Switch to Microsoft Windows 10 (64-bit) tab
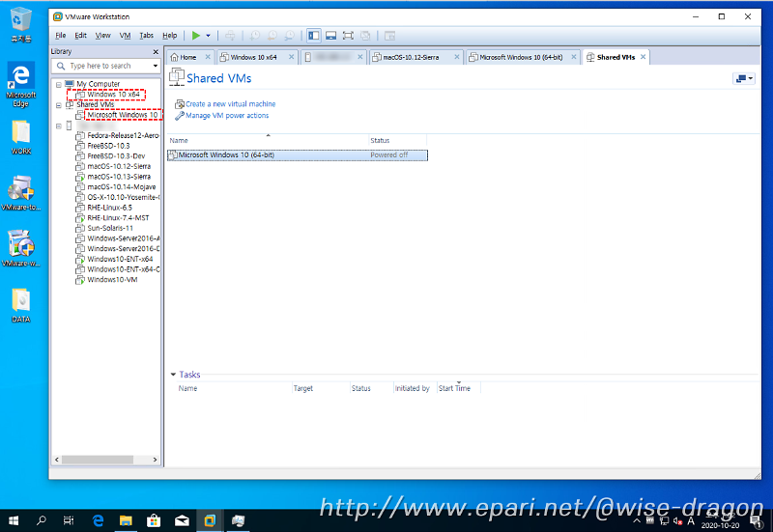The image size is (773, 532). pos(520,57)
